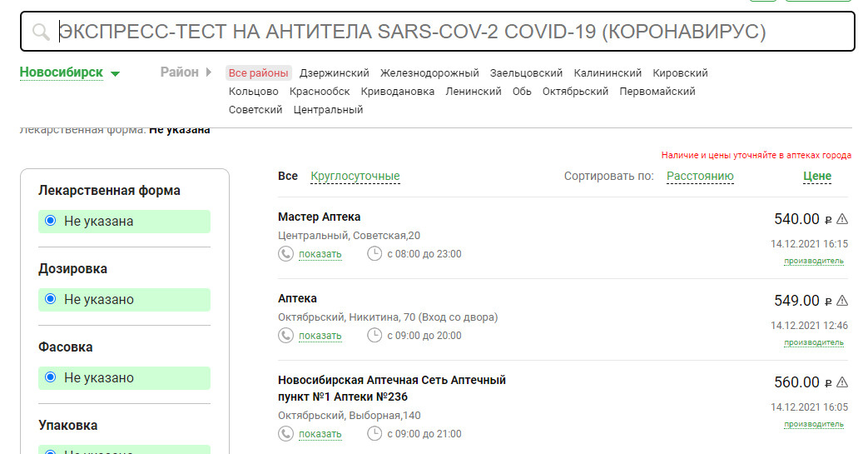Click clock icon next to 09:00 до 20:00

[x=374, y=336]
